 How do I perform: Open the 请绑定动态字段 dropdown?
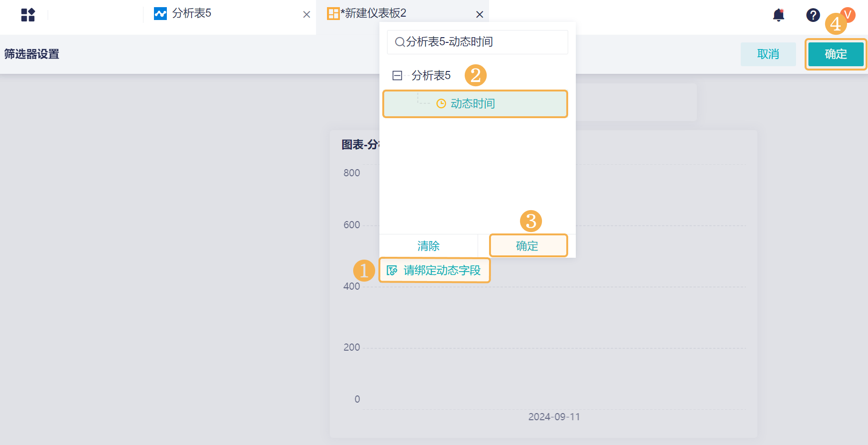click(441, 271)
